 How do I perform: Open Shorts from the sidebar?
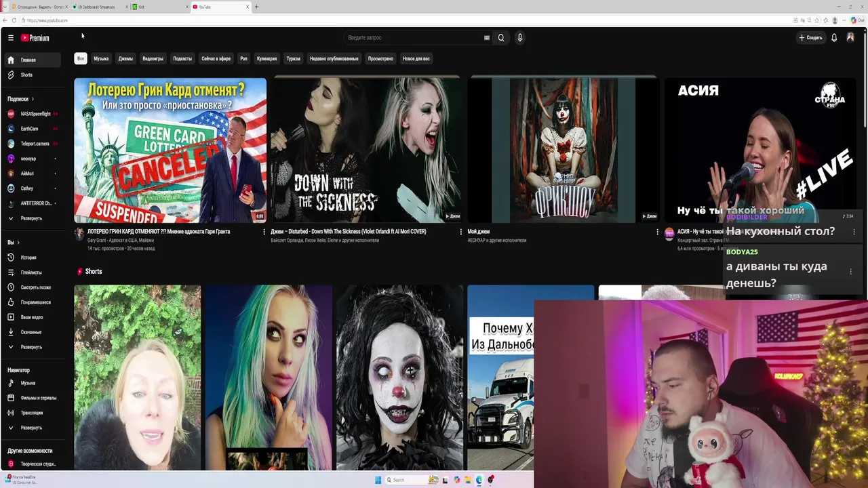(33, 75)
